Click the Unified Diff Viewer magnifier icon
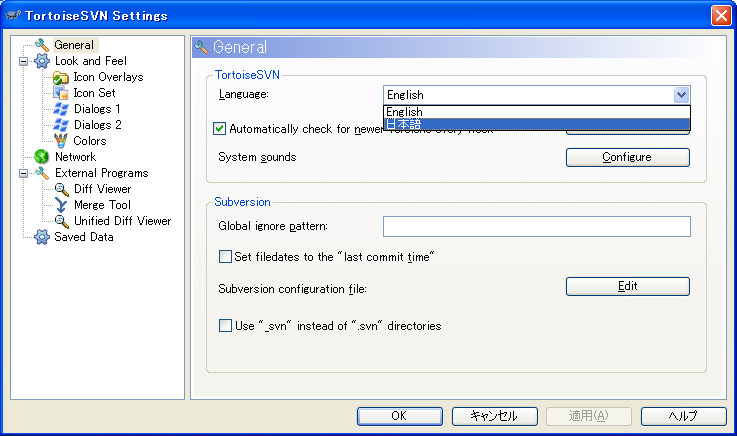The image size is (737, 436). click(x=62, y=221)
